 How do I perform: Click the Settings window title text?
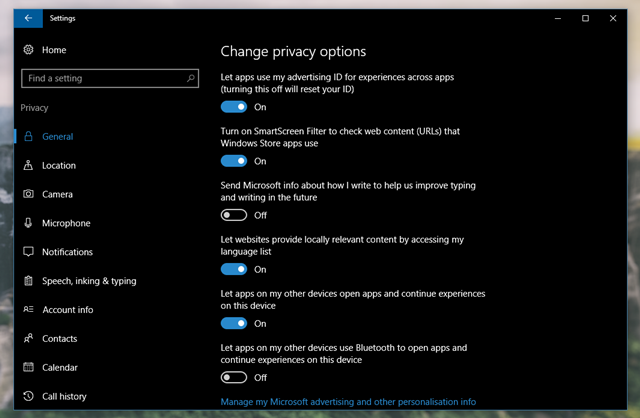[x=62, y=18]
